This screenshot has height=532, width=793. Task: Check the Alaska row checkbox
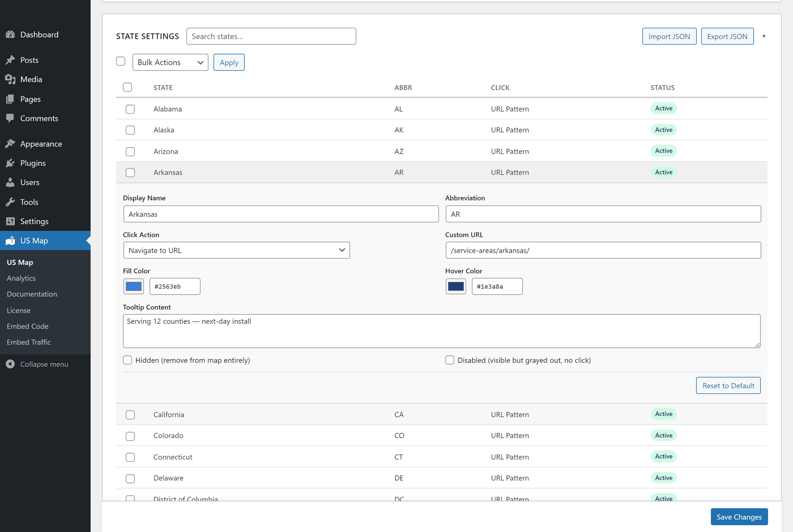(x=130, y=130)
